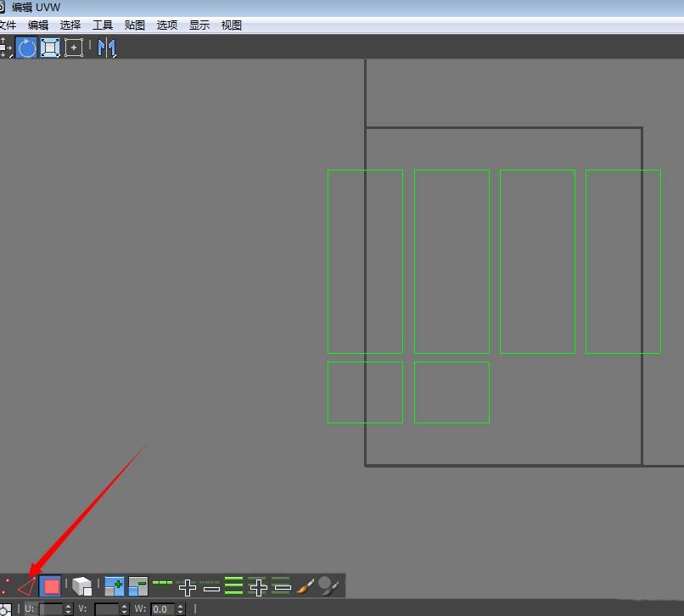The width and height of the screenshot is (684, 616).
Task: Click Grow Loop plus icon
Action: pyautogui.click(x=188, y=587)
